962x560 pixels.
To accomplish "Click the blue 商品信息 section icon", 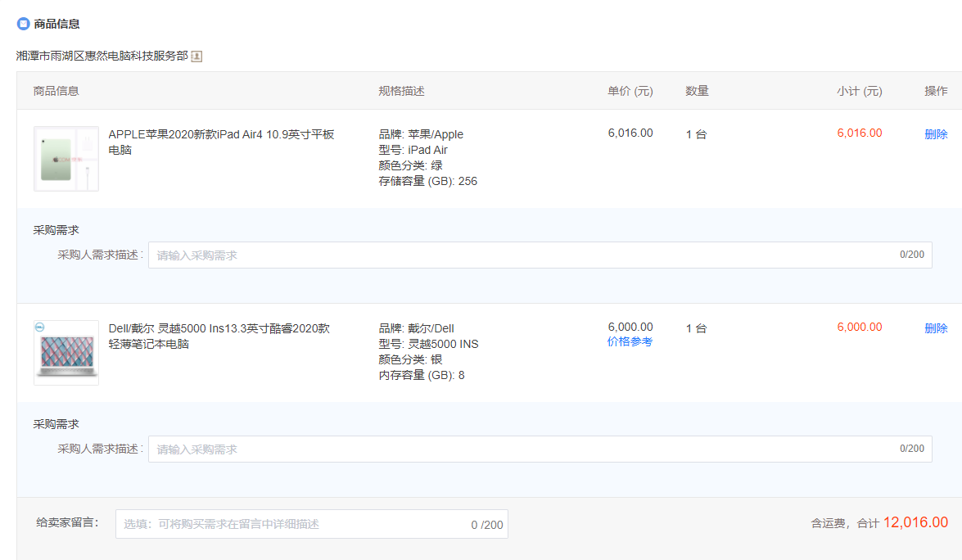I will (x=23, y=24).
